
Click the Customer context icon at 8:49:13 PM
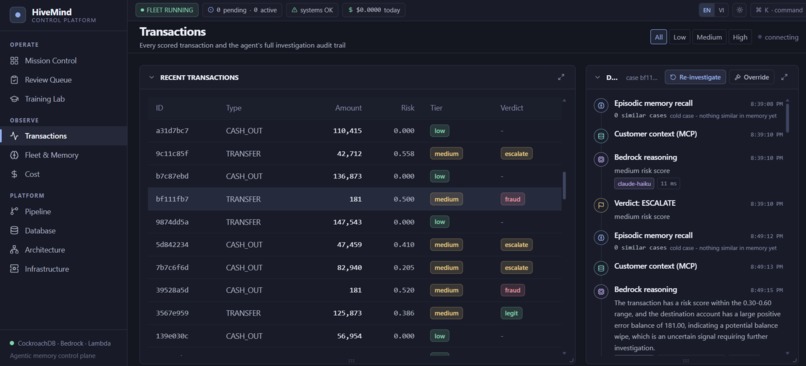click(600, 268)
